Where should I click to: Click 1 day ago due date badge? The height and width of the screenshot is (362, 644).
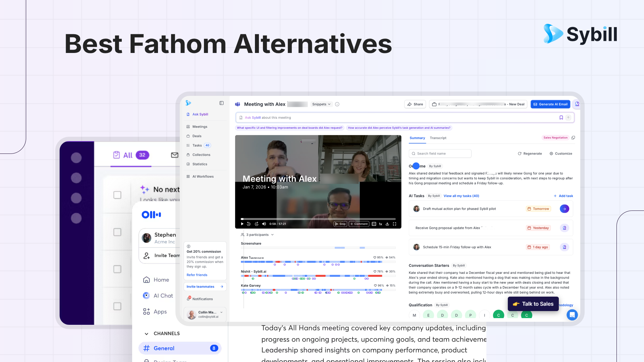point(538,247)
